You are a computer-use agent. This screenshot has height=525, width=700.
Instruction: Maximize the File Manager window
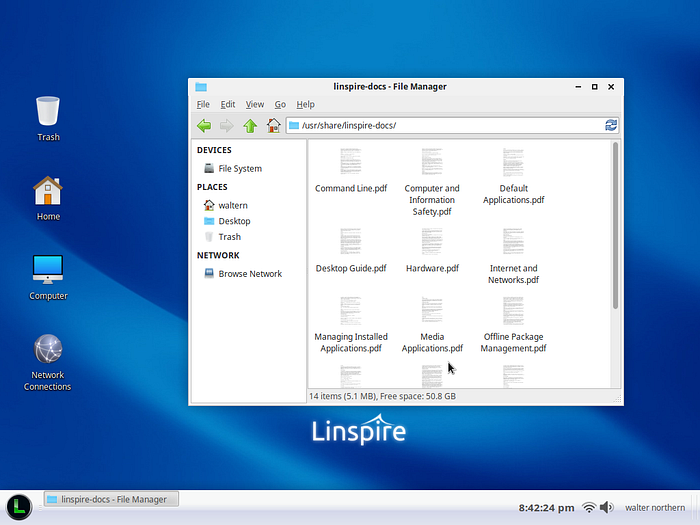coord(595,87)
